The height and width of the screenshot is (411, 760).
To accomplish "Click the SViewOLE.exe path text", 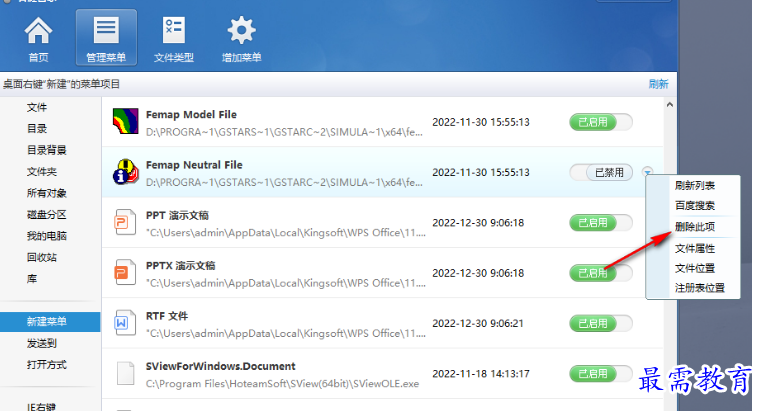I will pyautogui.click(x=283, y=384).
